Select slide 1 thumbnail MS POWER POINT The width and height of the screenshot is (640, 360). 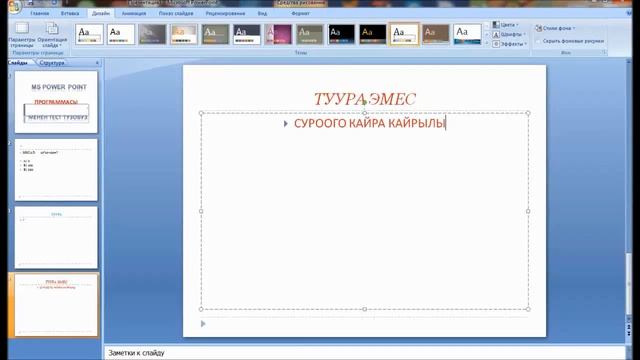[56, 102]
